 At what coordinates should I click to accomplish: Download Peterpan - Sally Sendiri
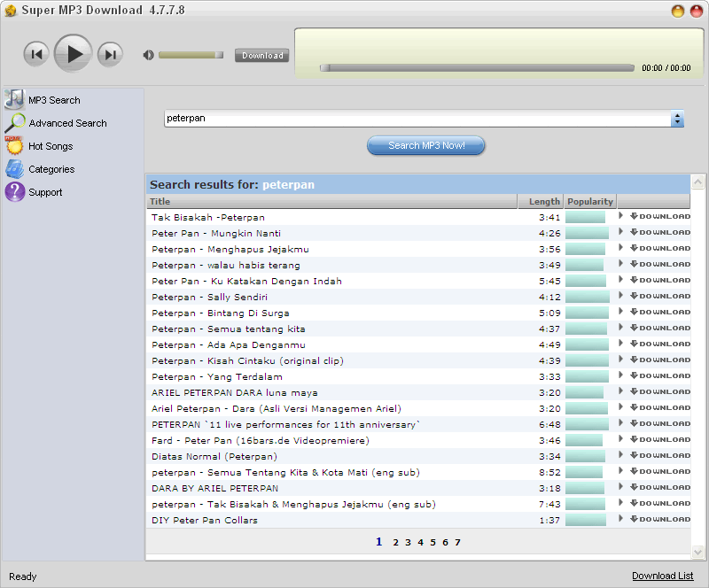660,296
